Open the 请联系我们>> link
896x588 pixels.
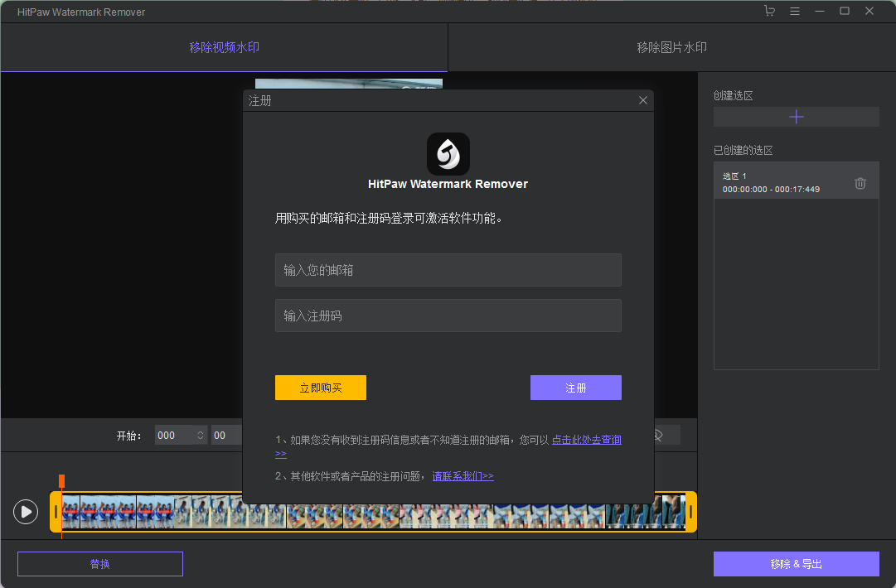[x=463, y=476]
